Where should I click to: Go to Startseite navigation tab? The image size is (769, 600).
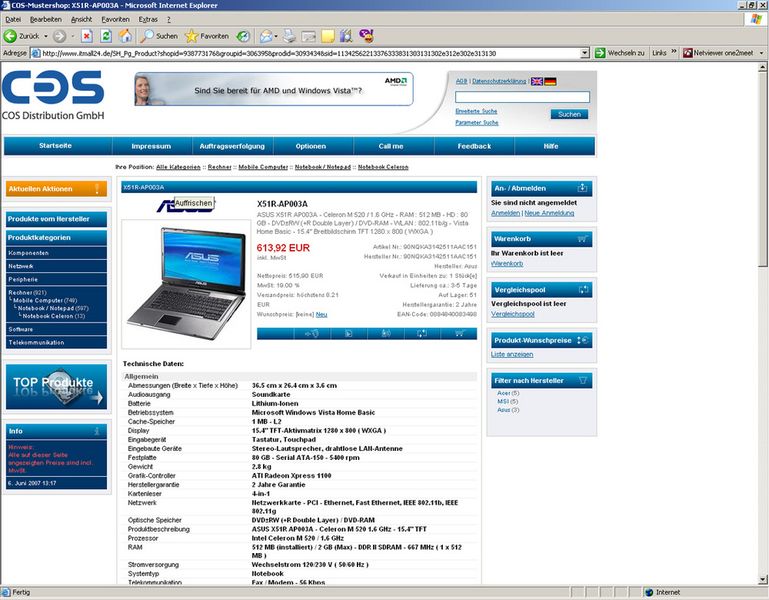55,146
